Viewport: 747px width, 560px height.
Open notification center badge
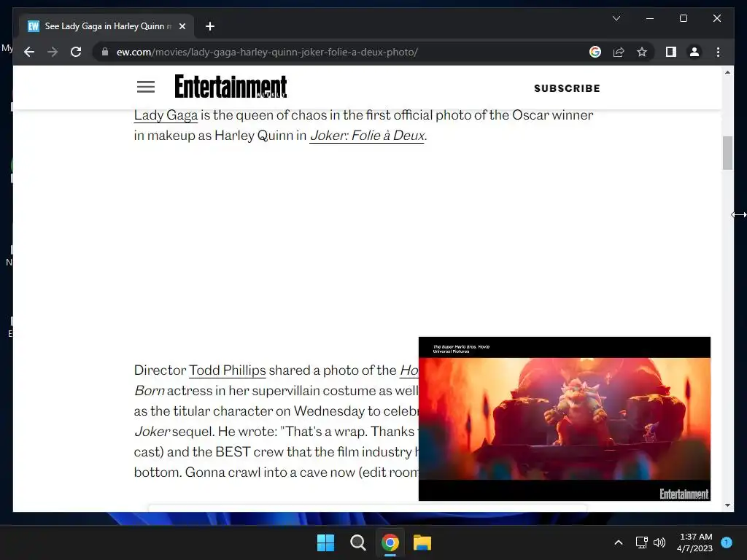coord(727,542)
